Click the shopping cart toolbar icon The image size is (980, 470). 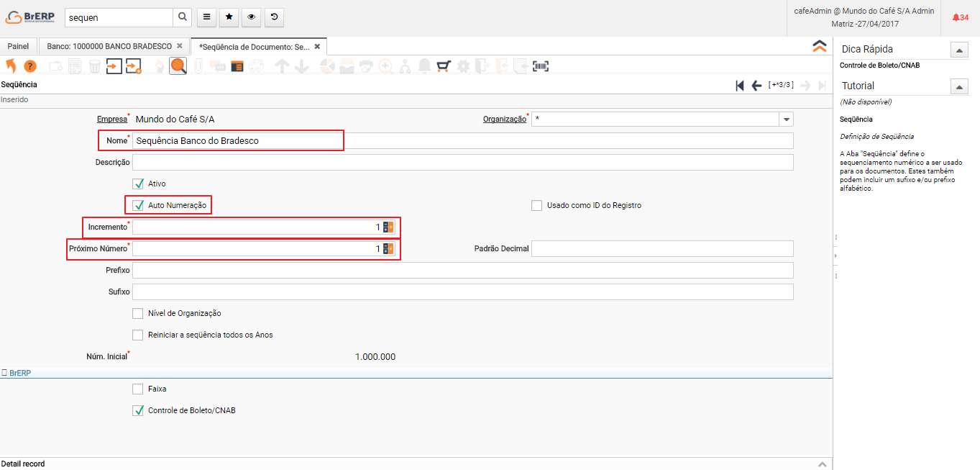pyautogui.click(x=444, y=66)
